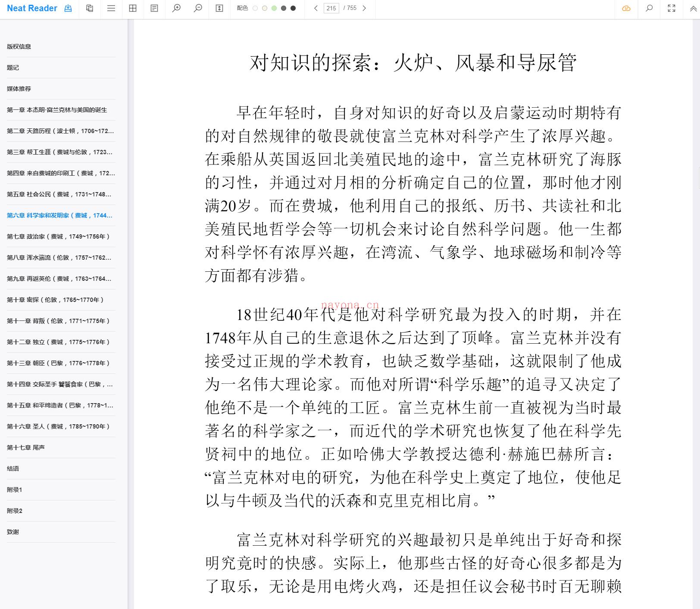
Task: Select the black color theme swatch
Action: 293,8
